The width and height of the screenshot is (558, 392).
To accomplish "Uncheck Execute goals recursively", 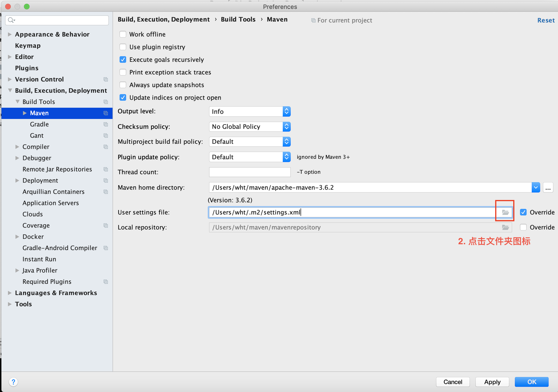I will 123,60.
